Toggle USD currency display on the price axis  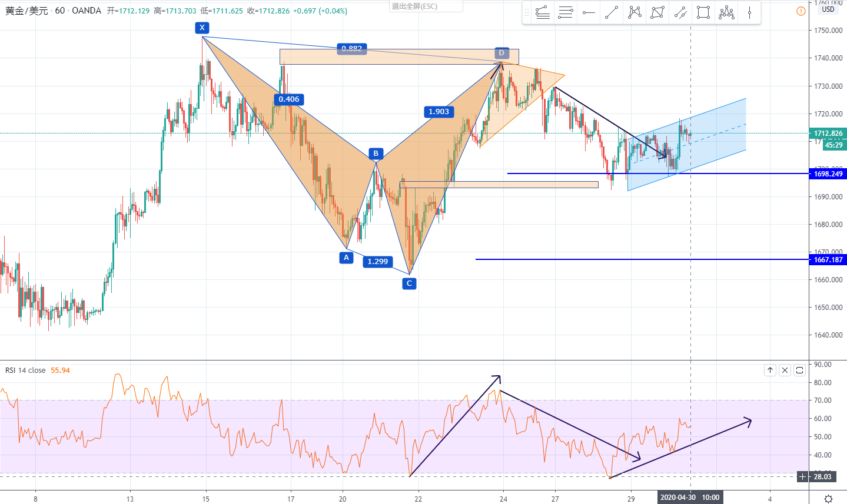coord(828,10)
